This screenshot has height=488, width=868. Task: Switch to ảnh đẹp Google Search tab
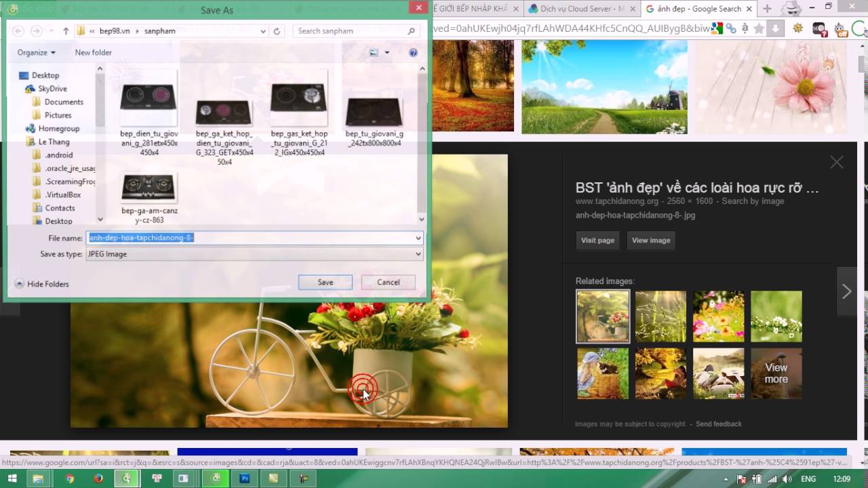698,9
